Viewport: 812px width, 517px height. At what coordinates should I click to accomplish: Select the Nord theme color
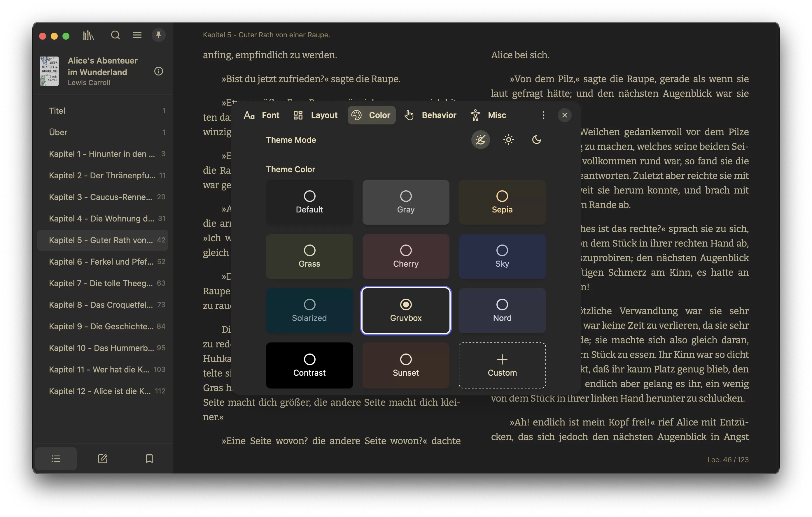click(502, 310)
